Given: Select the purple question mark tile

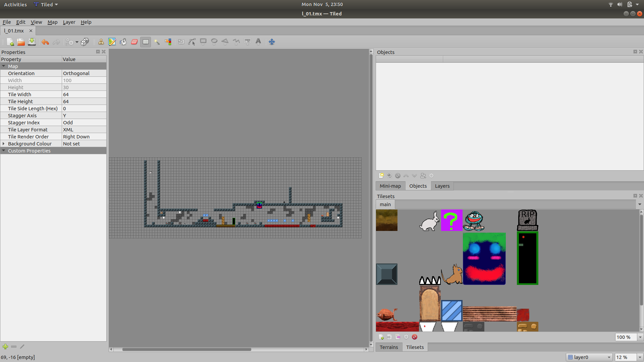Looking at the screenshot, I should coord(451,220).
